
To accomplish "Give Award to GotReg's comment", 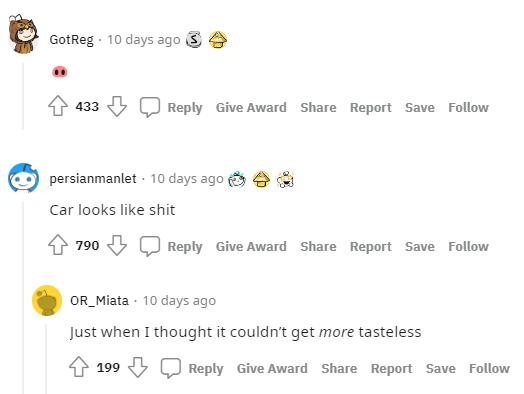I will pyautogui.click(x=251, y=107).
